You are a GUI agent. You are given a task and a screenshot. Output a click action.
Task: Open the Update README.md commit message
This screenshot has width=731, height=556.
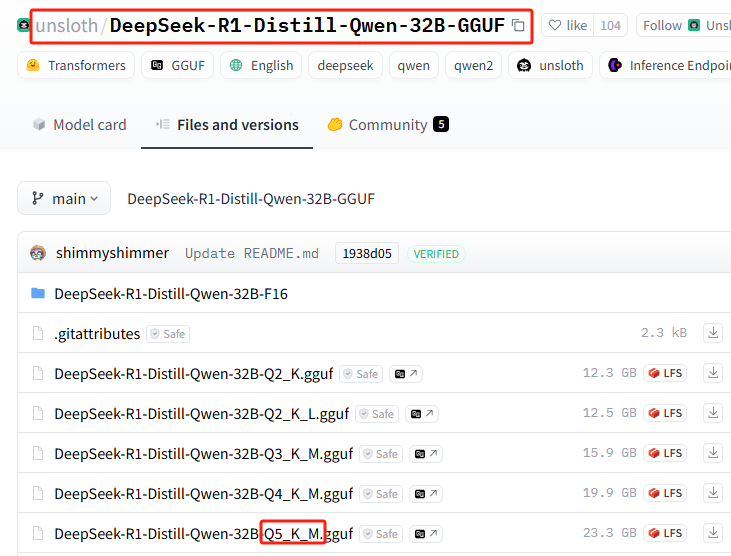coord(252,254)
